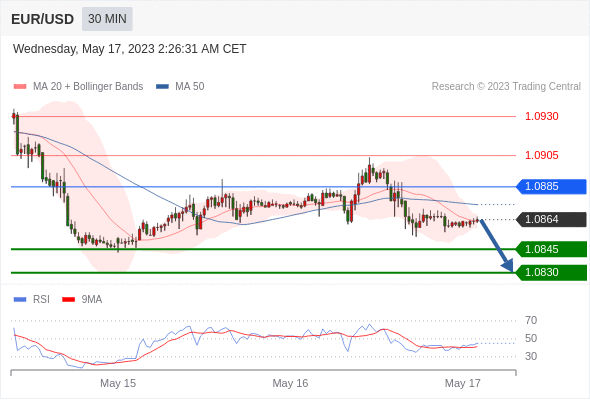Click the RSI 50 axis label
The width and height of the screenshot is (590, 400).
point(531,338)
